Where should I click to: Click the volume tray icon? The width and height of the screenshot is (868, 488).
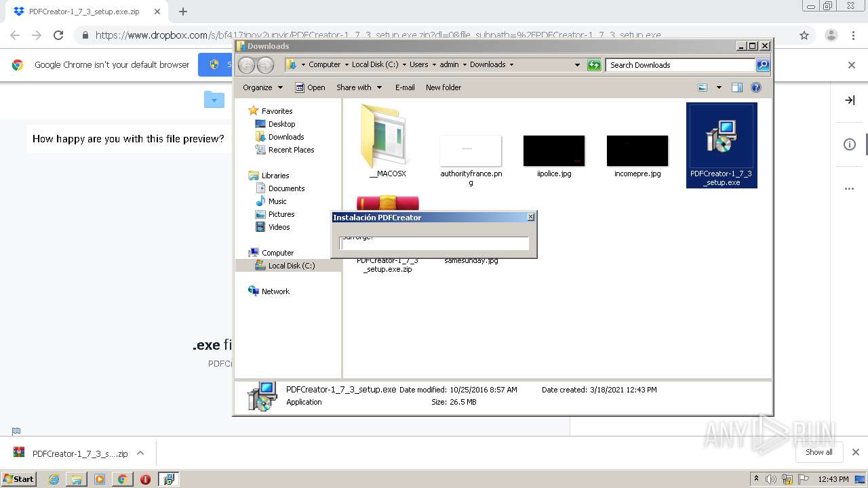point(771,479)
